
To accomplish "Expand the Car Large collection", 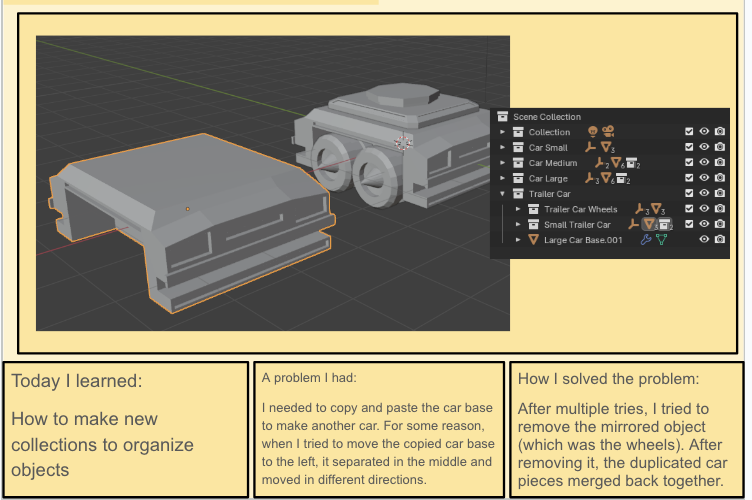I will pos(503,178).
